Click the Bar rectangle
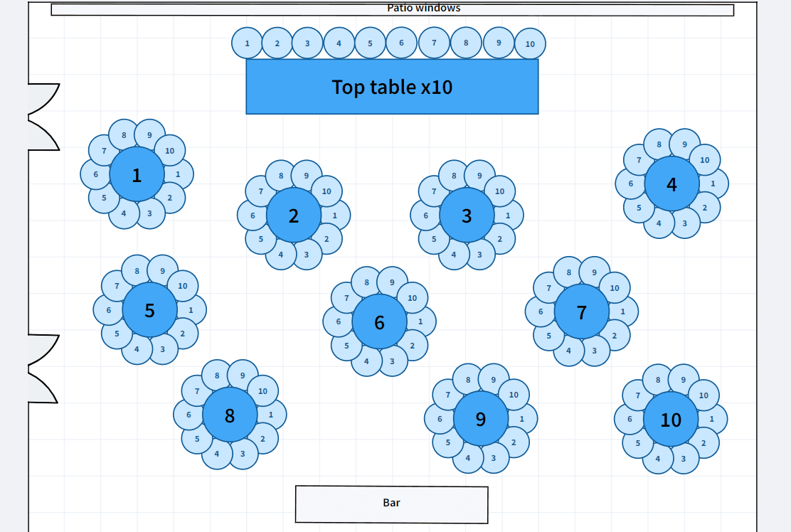Viewport: 791px width, 532px height. coord(391,504)
